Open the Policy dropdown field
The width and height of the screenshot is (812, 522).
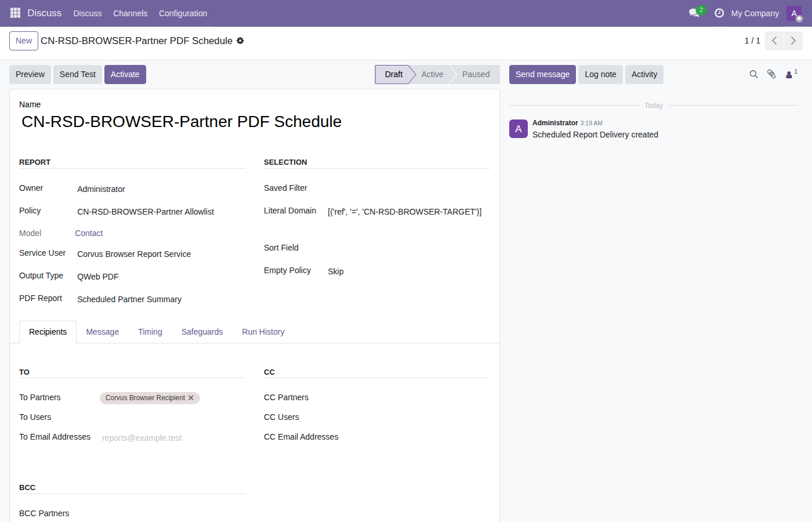tap(161, 212)
